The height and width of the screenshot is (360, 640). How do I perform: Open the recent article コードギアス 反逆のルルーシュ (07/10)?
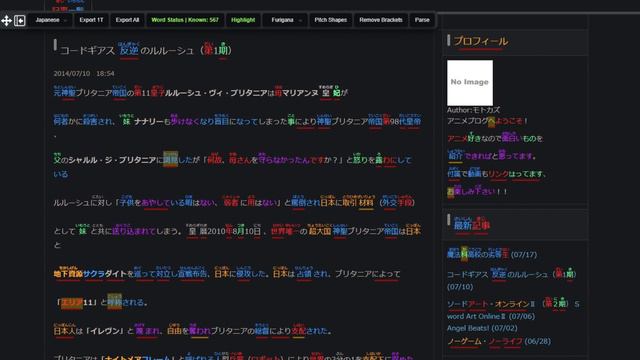(x=511, y=280)
